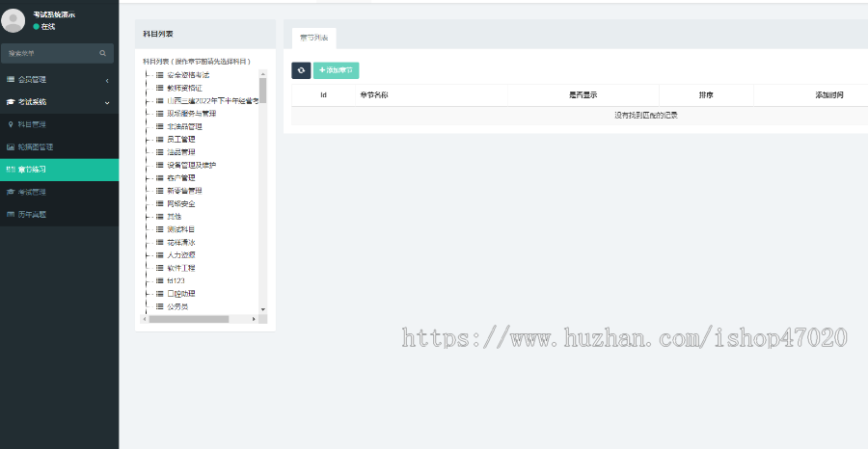This screenshot has height=449, width=868.
Task: Click the list icon beside 口腔助理
Action: coord(159,294)
